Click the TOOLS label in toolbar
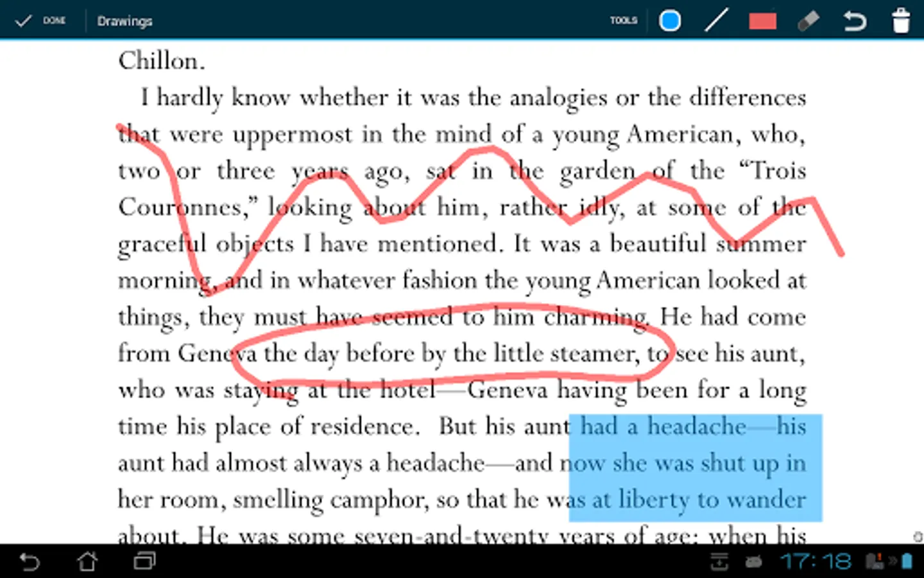This screenshot has width=924, height=578. click(x=624, y=21)
